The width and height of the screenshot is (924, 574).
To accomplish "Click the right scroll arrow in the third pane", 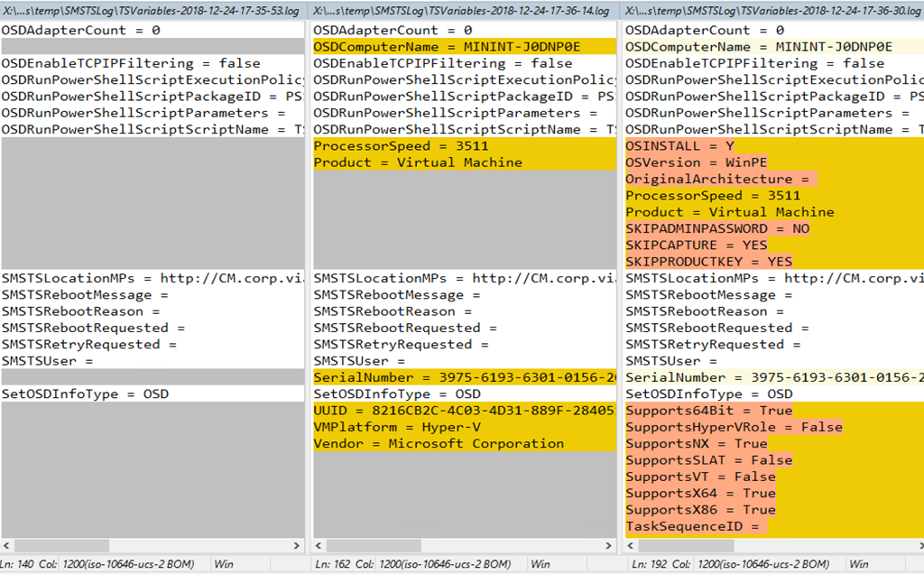I will 919,545.
